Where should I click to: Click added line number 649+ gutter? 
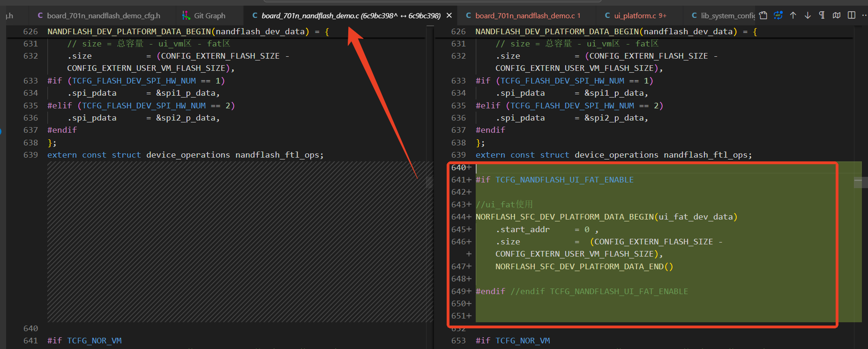(x=461, y=291)
